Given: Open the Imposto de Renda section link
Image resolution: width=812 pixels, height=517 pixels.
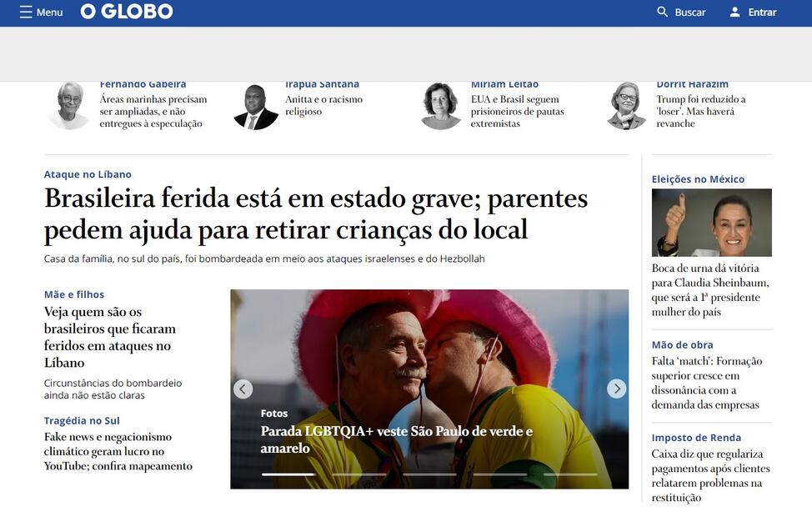Looking at the screenshot, I should click(696, 438).
